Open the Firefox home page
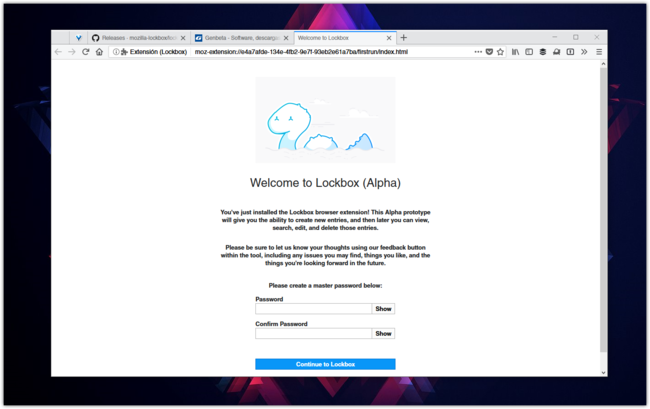 (x=99, y=52)
